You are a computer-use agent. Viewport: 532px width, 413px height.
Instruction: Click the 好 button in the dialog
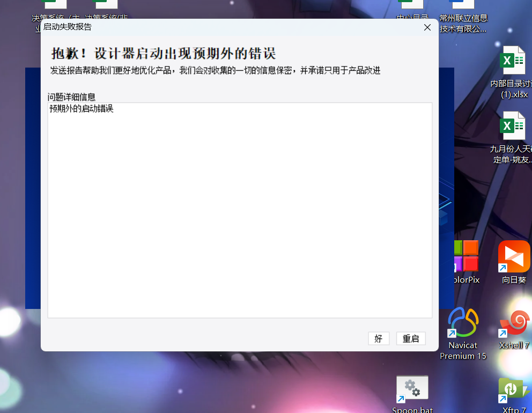click(378, 338)
